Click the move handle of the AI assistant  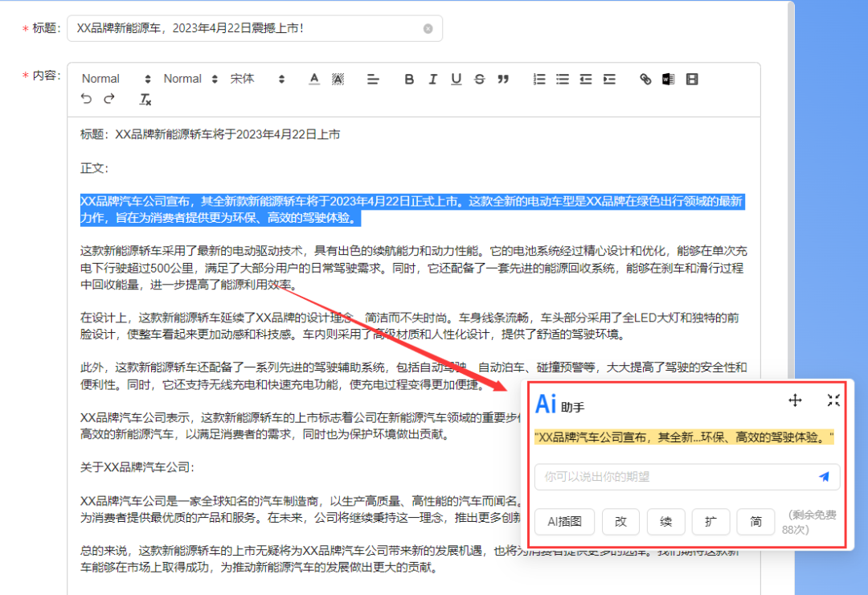click(795, 400)
